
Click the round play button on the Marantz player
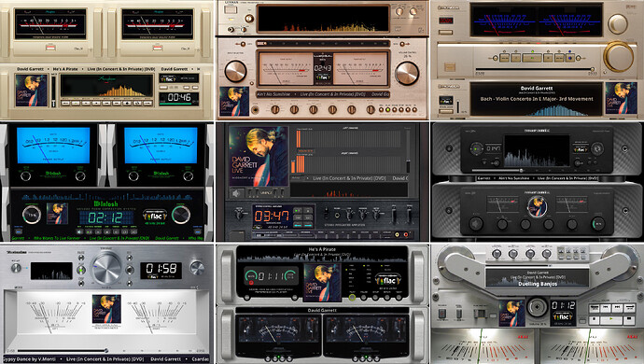point(476,147)
